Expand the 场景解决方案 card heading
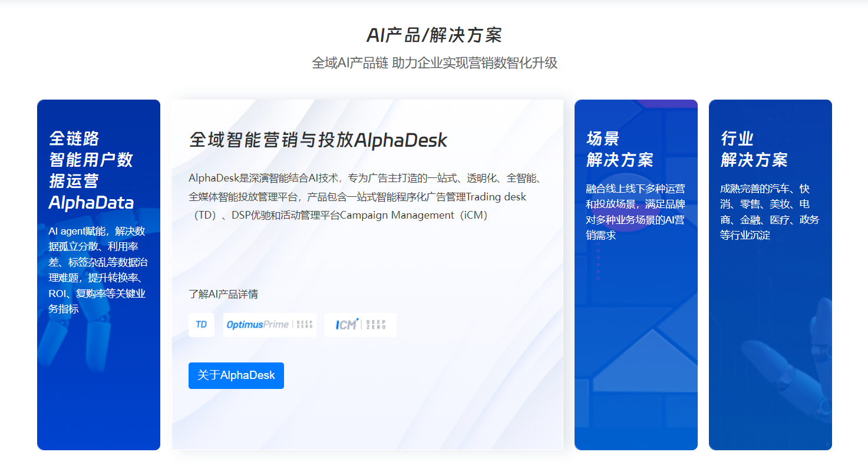 click(619, 149)
